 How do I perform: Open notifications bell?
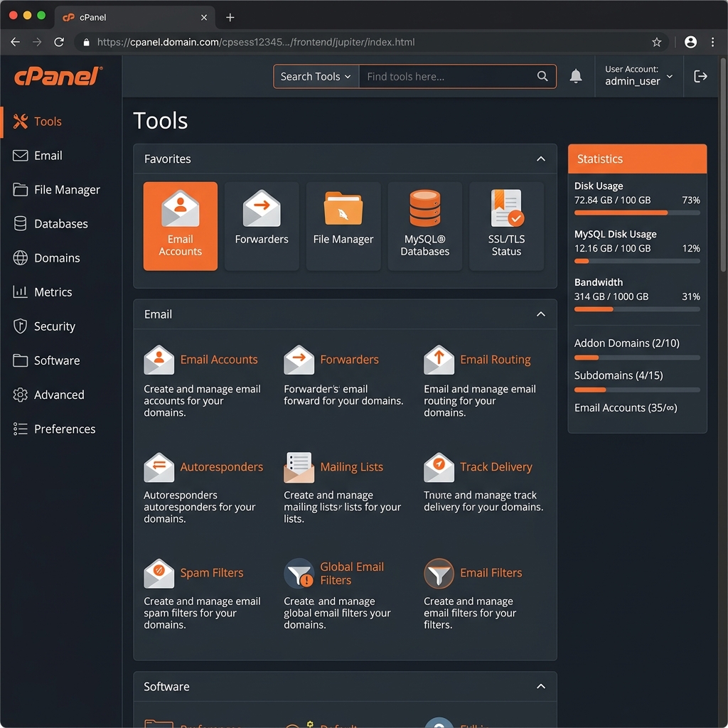576,76
